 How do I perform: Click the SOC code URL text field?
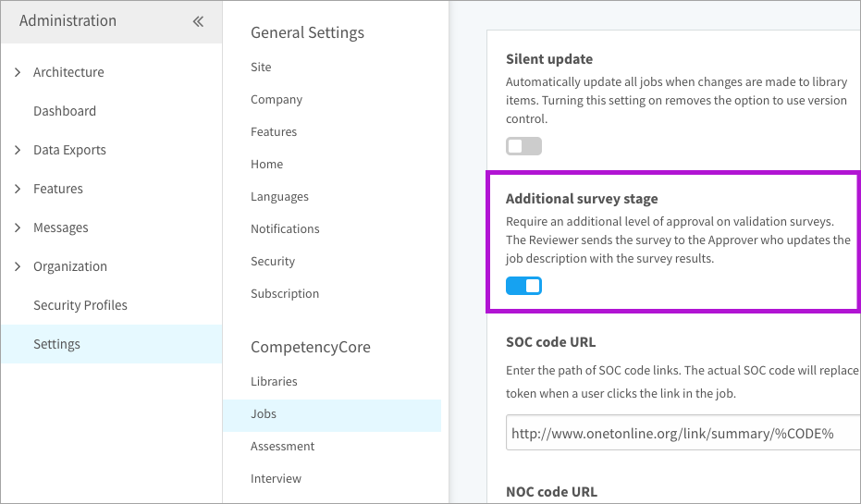click(683, 433)
